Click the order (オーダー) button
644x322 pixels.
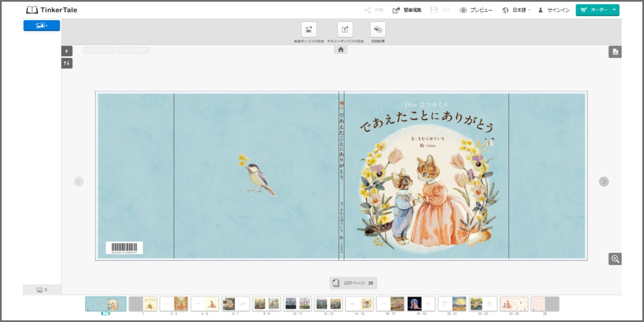point(593,10)
